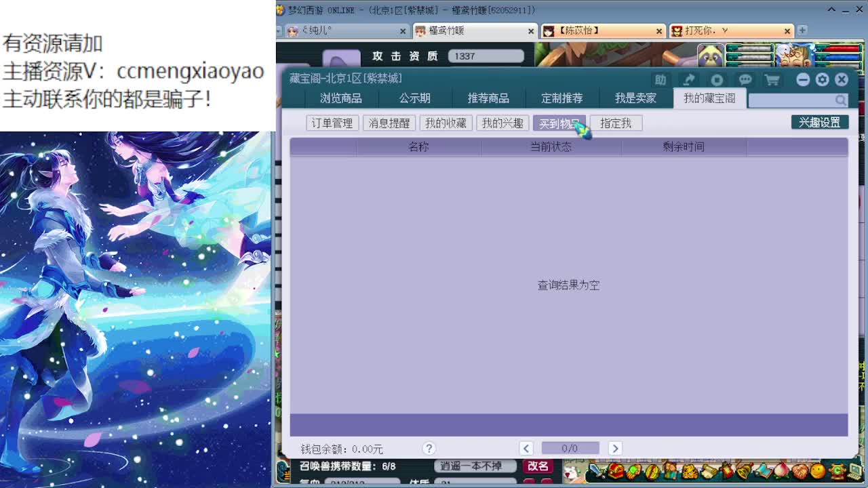Image resolution: width=868 pixels, height=488 pixels.
Task: Open 我的收藏 list
Action: click(446, 123)
